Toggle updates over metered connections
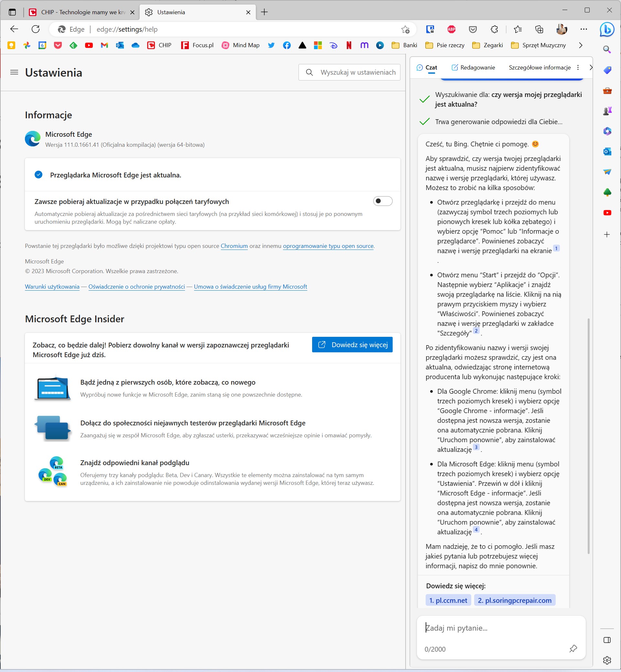 [382, 201]
